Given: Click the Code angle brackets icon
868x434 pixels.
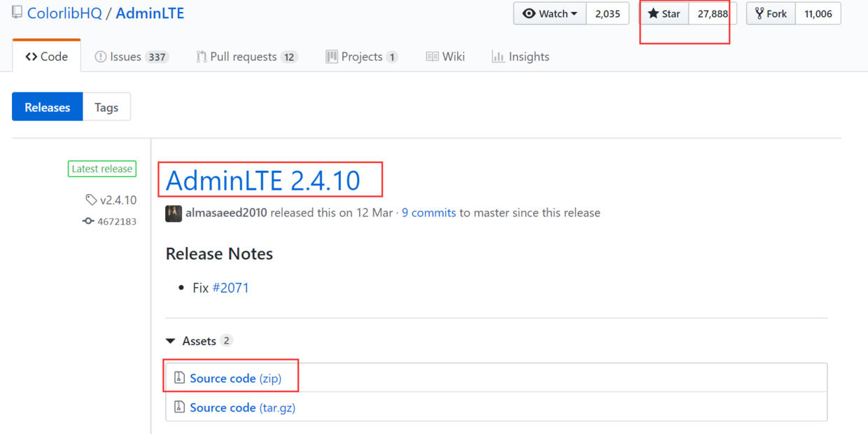Looking at the screenshot, I should [x=31, y=57].
